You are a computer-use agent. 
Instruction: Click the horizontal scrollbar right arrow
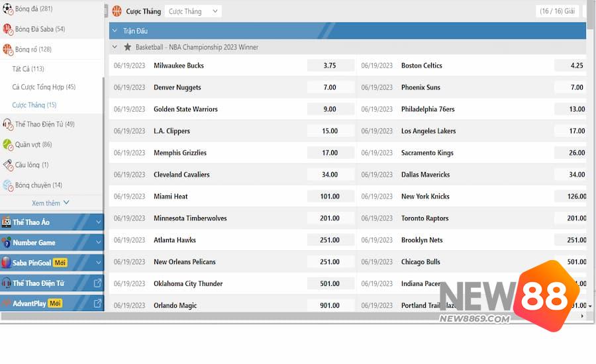pos(582,316)
